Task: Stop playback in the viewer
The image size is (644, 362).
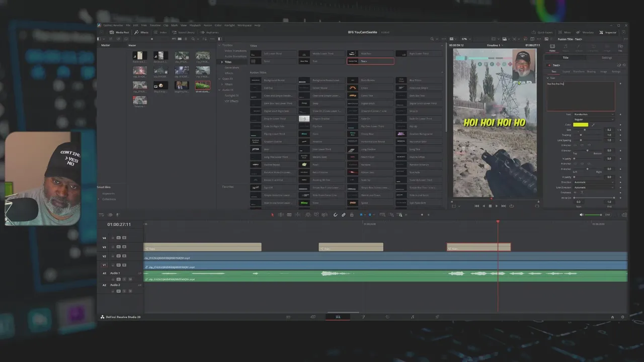Action: pos(490,206)
